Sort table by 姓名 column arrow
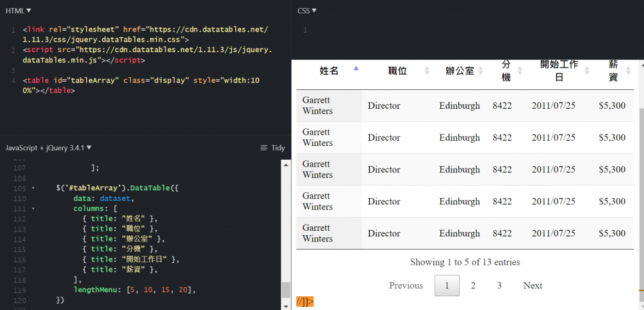 [356, 69]
